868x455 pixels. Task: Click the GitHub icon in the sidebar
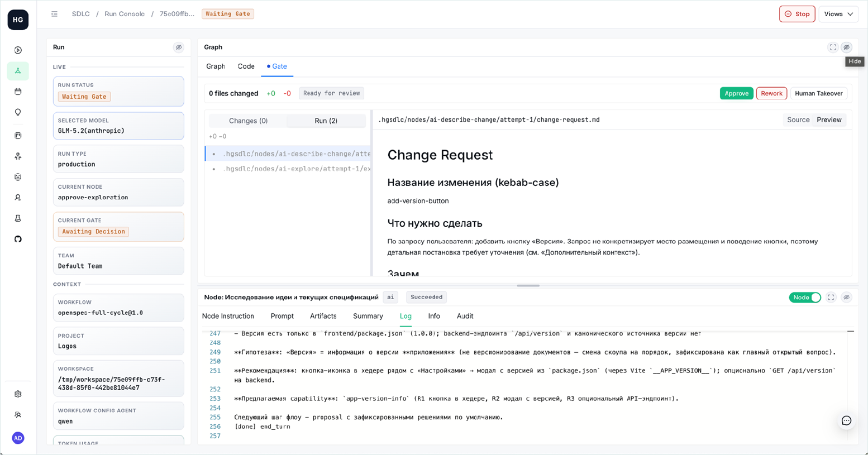click(18, 239)
